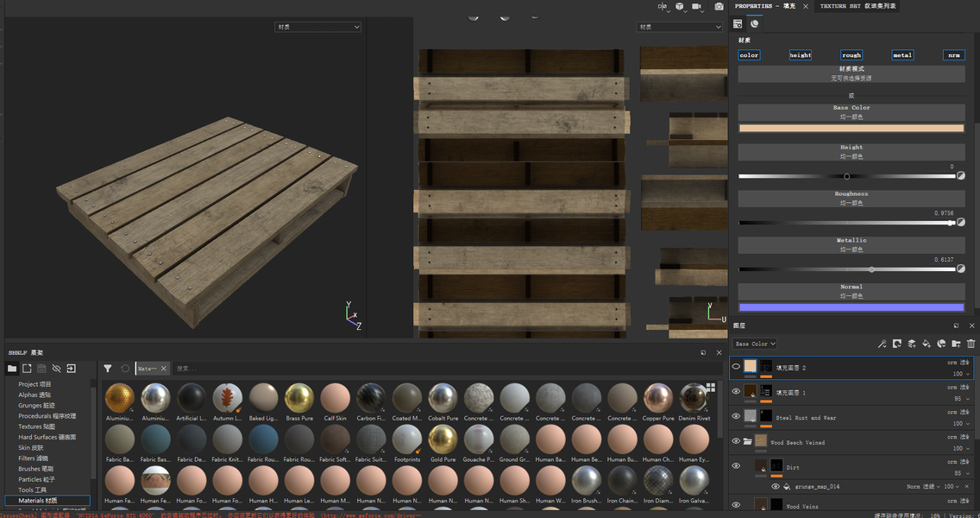Toggle the metal channel button
Image resolution: width=980 pixels, height=518 pixels.
pyautogui.click(x=901, y=55)
